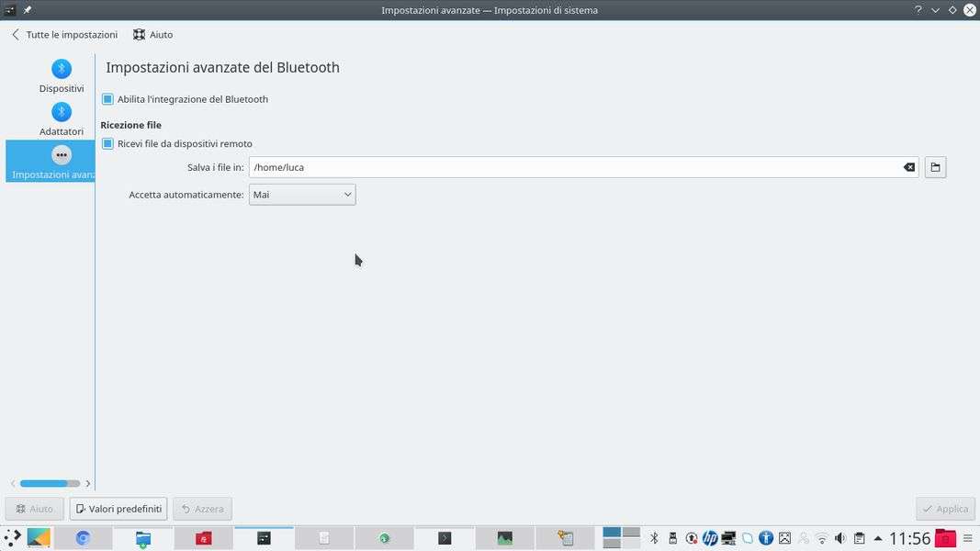The width and height of the screenshot is (980, 551).
Task: Pin the window with the title-bar pin icon
Action: tap(28, 10)
